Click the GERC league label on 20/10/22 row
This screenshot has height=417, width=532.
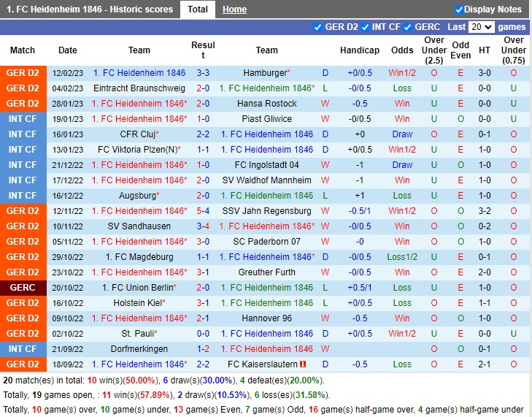point(23,288)
